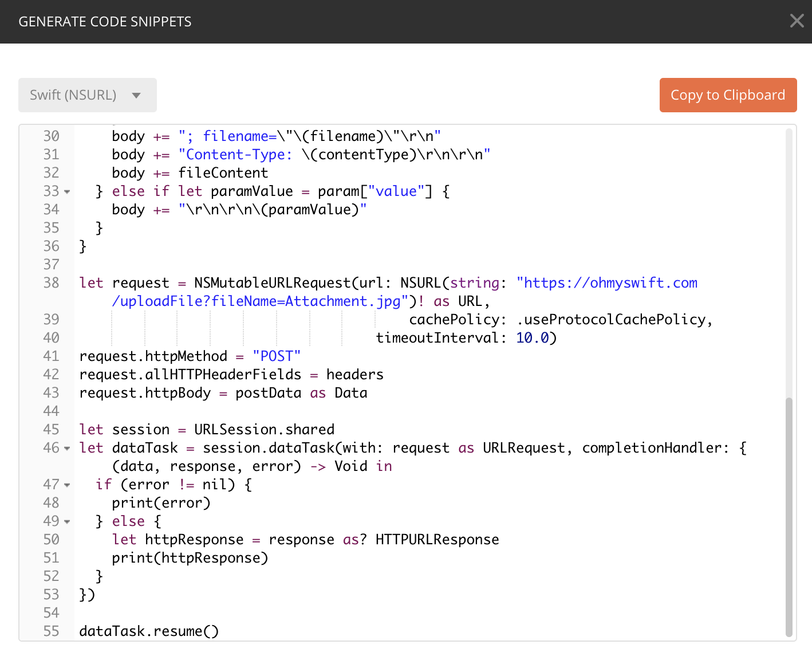Image resolution: width=812 pixels, height=660 pixels.
Task: Click 'request.httpBody = postData as Data' line
Action: coord(223,393)
